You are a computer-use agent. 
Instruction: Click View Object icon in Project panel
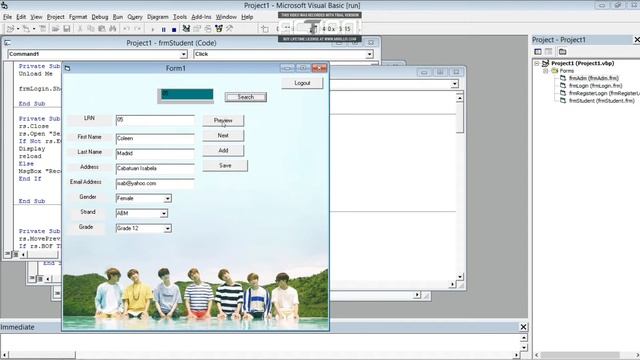(549, 51)
